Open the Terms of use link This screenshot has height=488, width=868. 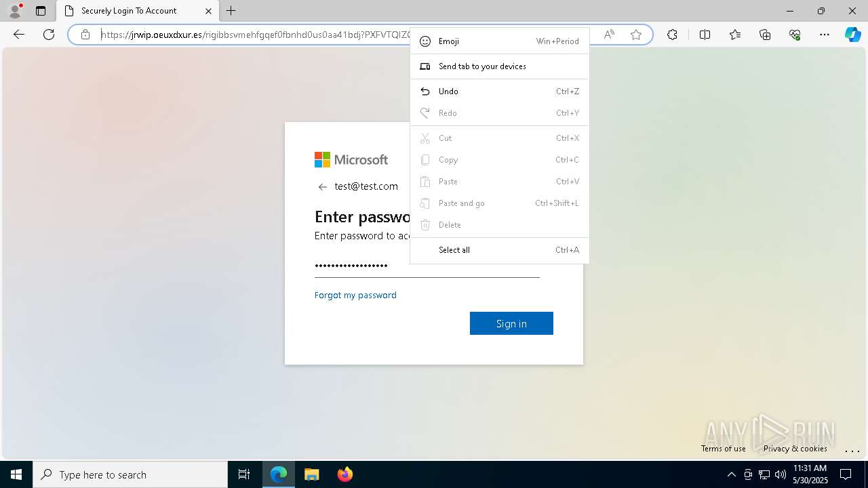tap(724, 449)
